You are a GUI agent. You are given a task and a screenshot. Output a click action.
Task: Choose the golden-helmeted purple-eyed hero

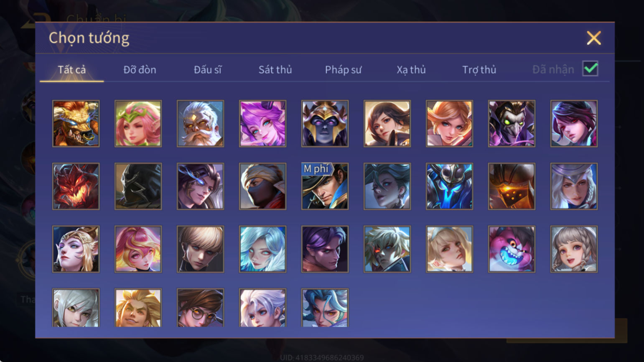click(325, 123)
